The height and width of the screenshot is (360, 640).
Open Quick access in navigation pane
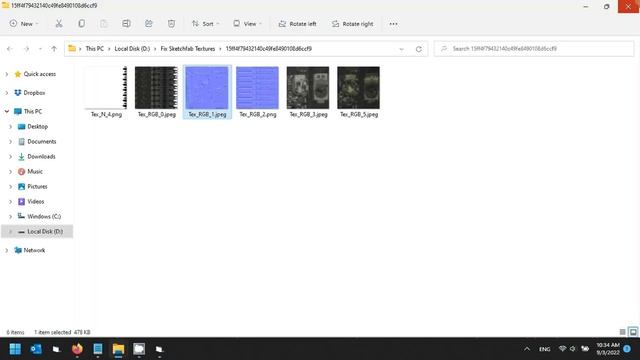click(x=40, y=74)
